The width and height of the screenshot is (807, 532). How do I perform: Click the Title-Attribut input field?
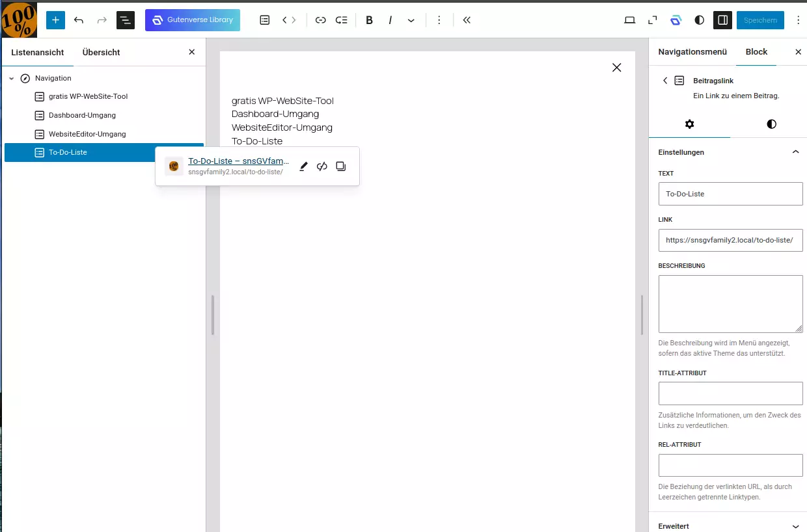(x=731, y=393)
